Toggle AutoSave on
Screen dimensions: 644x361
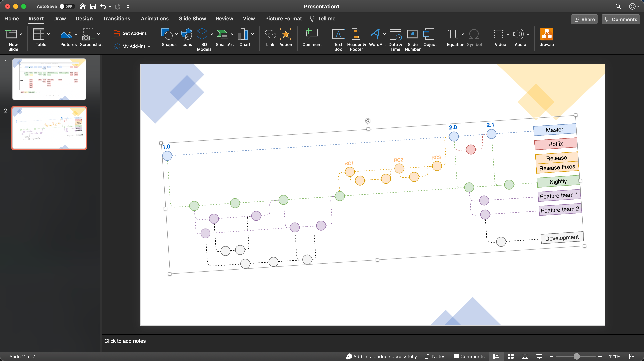tap(67, 6)
